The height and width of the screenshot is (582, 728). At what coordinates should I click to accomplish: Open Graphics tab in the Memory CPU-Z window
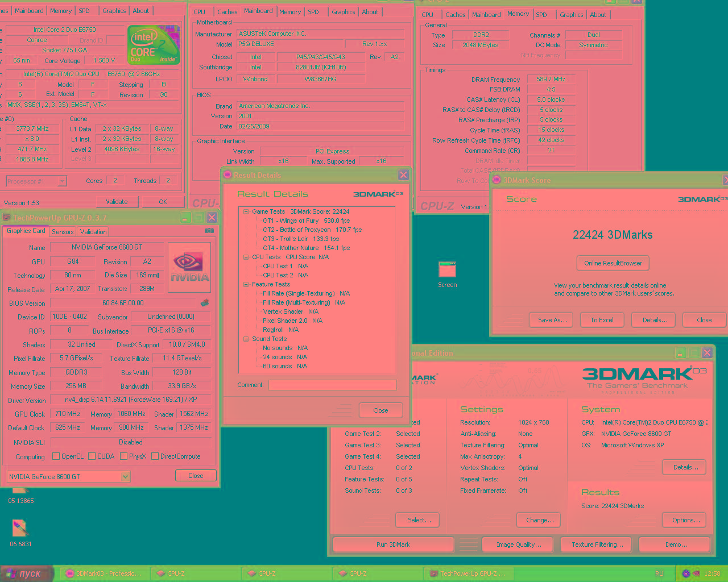pos(571,15)
